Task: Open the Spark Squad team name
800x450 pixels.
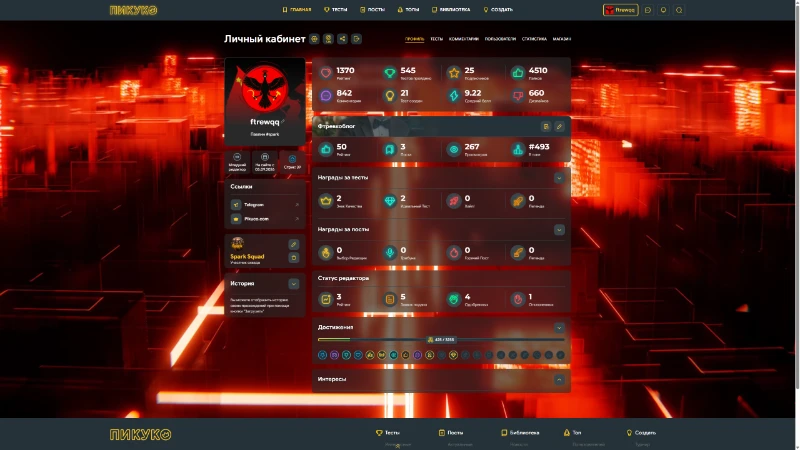Action: (247, 257)
